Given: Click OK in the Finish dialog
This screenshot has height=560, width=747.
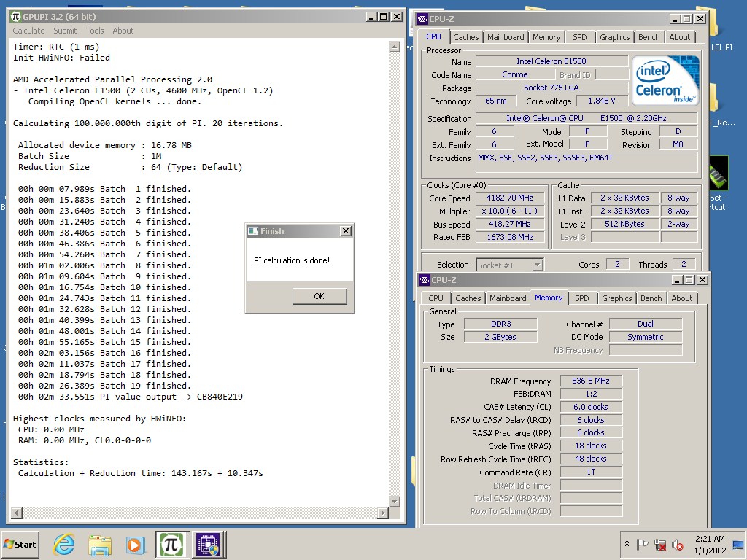Looking at the screenshot, I should click(x=320, y=296).
